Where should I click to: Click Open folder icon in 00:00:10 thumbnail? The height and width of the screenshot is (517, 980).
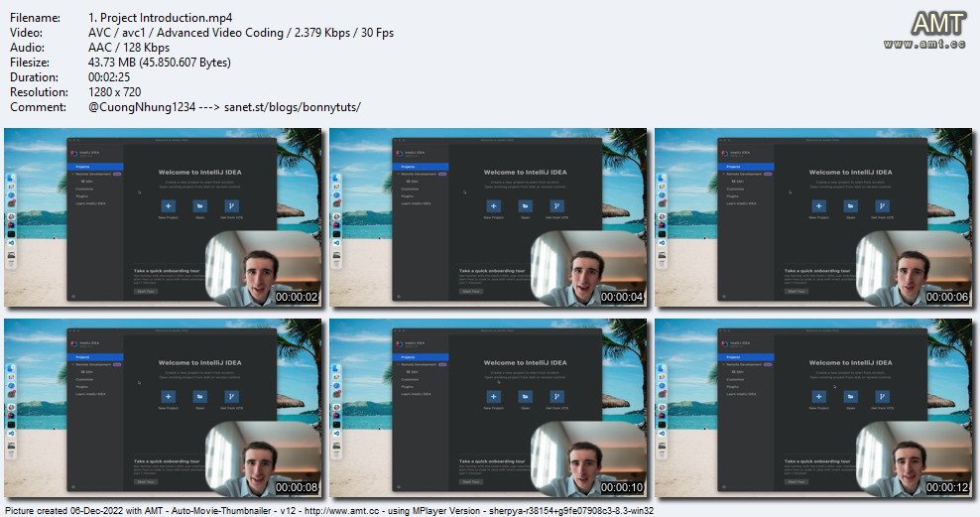click(526, 396)
